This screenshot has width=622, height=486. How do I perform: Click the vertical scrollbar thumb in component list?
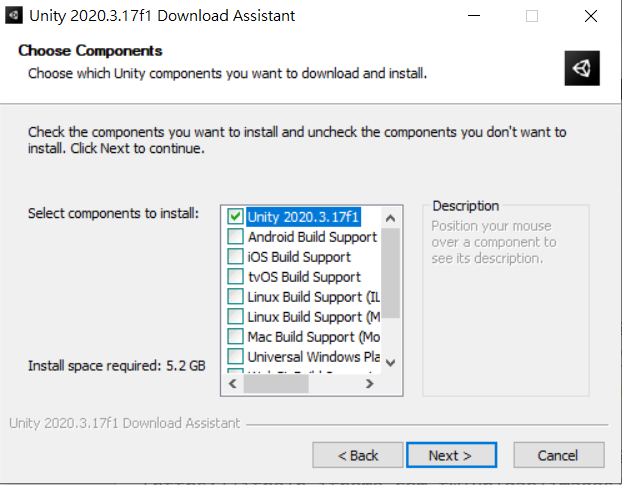point(390,273)
